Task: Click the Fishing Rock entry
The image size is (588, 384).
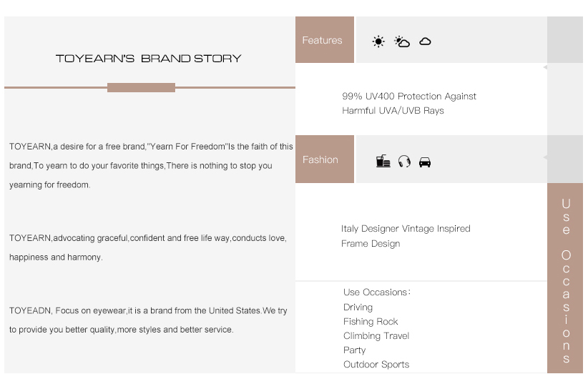Action: tap(371, 321)
